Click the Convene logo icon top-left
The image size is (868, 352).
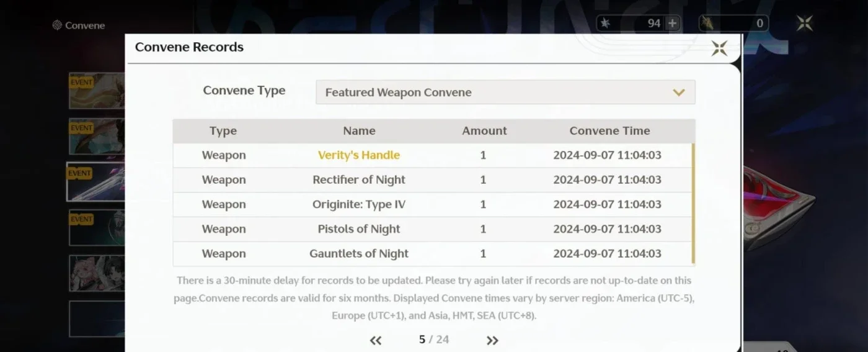(x=57, y=25)
